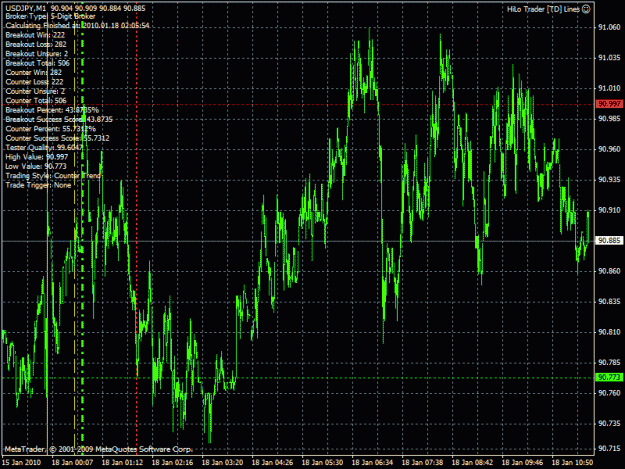Click the 18 Jan 09:46 time label
The image size is (625, 469).
tap(522, 462)
